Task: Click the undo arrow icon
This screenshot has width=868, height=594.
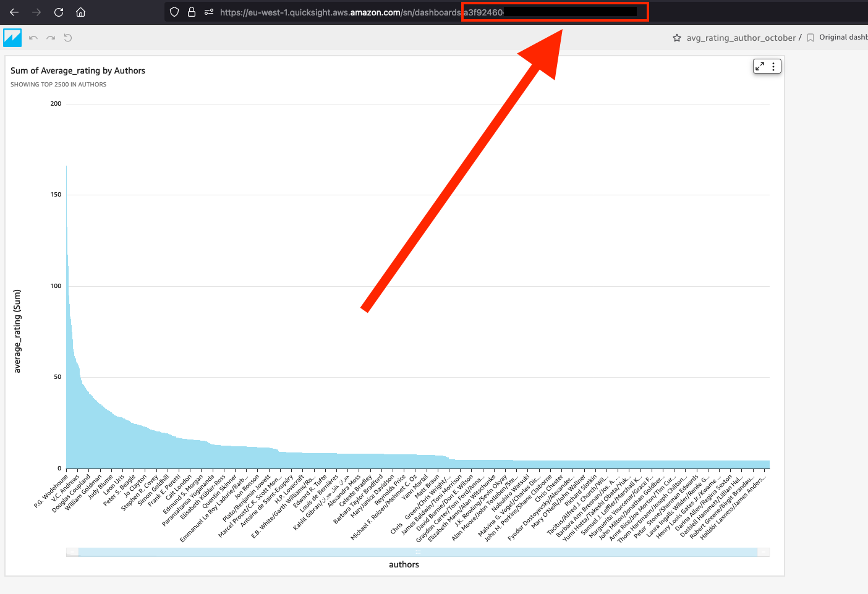Action: [33, 37]
